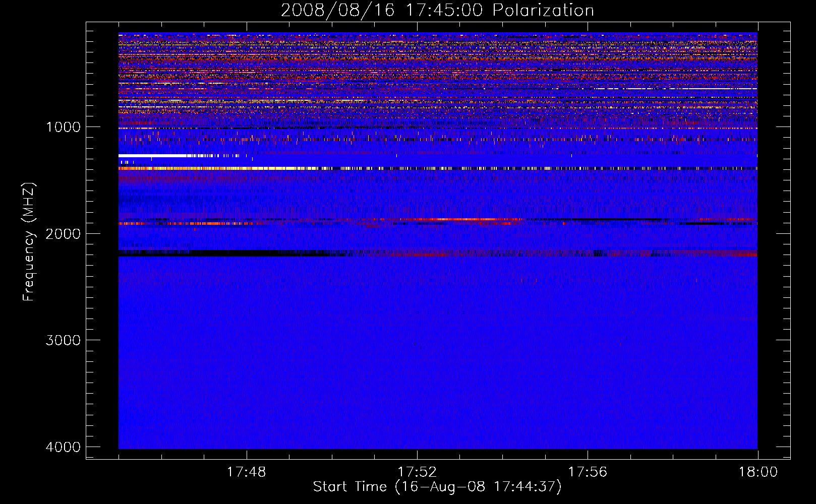
Task: Click the 2000 frequency tick label
Action: click(x=64, y=234)
